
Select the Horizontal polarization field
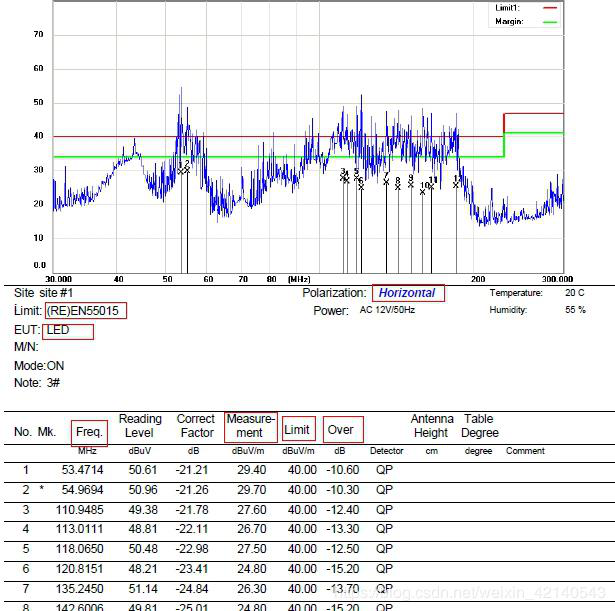click(407, 293)
